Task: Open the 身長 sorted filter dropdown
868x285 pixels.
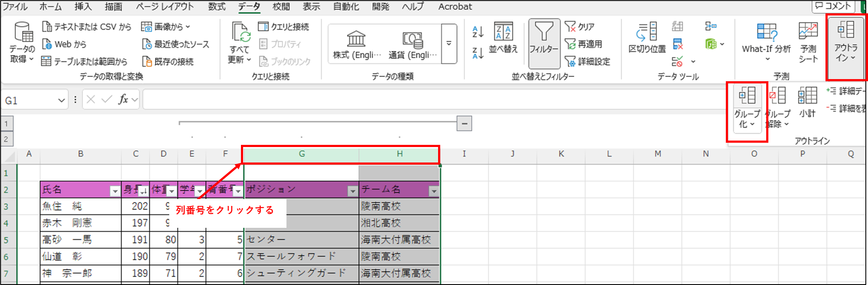Action: point(143,191)
